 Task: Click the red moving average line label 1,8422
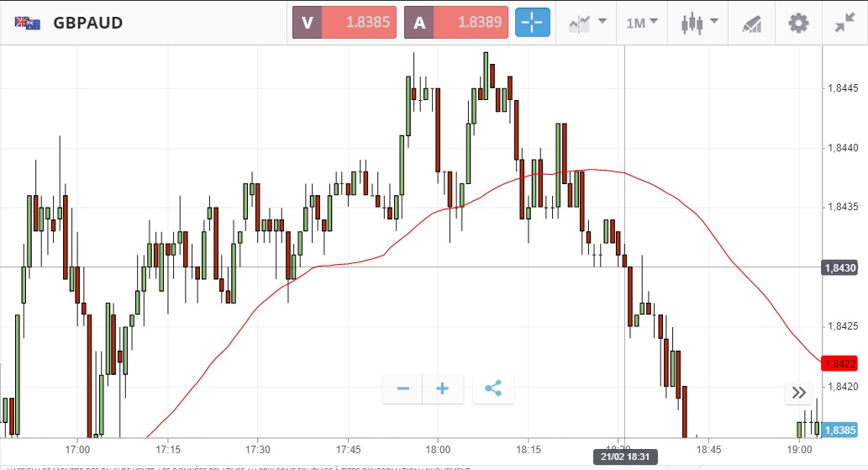tap(840, 364)
